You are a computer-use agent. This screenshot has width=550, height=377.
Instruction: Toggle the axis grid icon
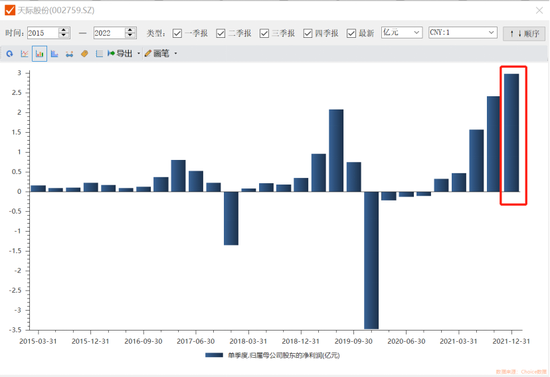coord(99,54)
